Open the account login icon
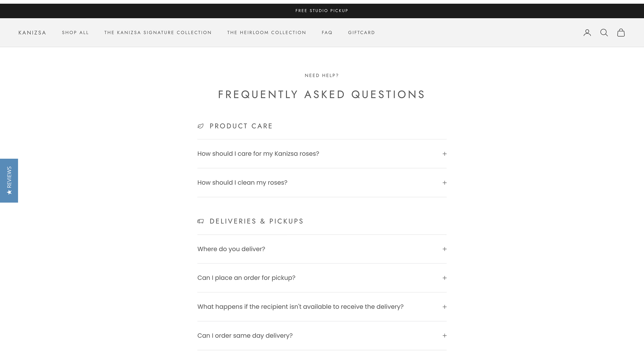The image size is (644, 362). click(587, 33)
